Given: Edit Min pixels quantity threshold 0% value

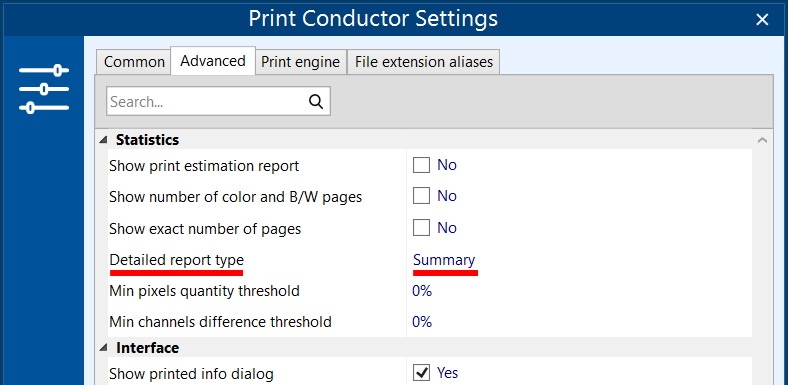Looking at the screenshot, I should point(422,291).
